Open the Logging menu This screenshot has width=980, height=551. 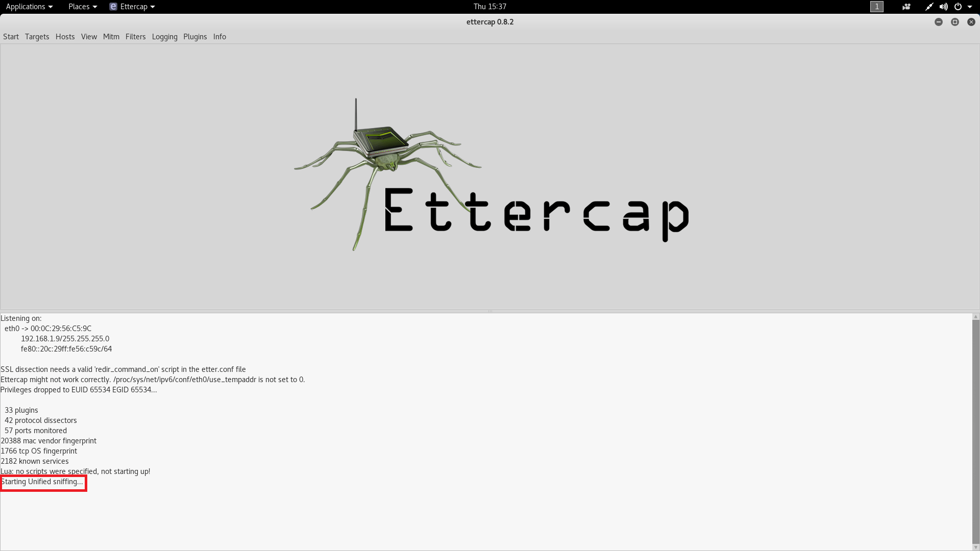tap(164, 37)
